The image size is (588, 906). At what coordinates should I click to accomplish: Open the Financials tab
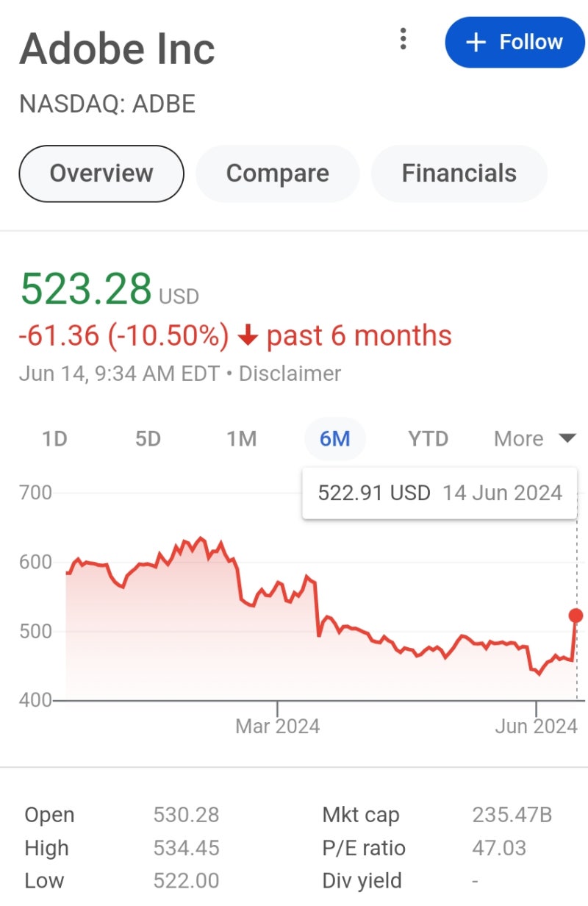tap(459, 174)
